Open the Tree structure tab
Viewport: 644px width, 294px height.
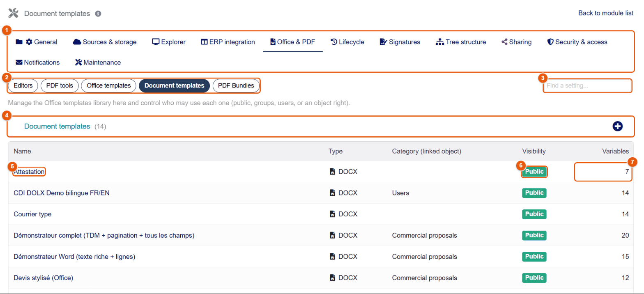[461, 42]
